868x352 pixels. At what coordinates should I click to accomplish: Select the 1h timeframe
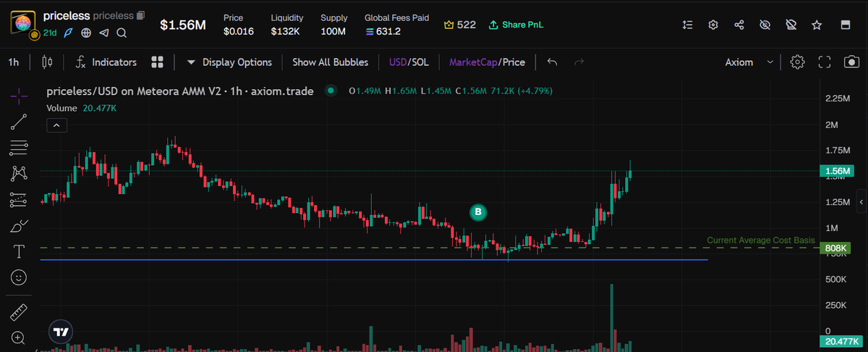pos(14,62)
